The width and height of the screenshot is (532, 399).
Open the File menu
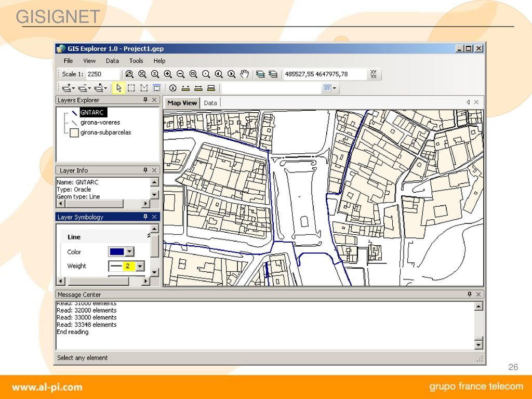(68, 61)
